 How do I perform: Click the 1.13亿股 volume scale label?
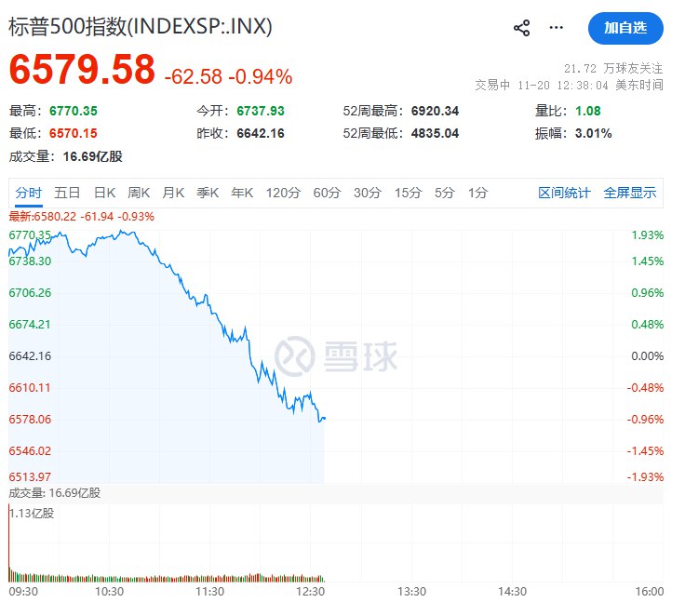point(32,514)
